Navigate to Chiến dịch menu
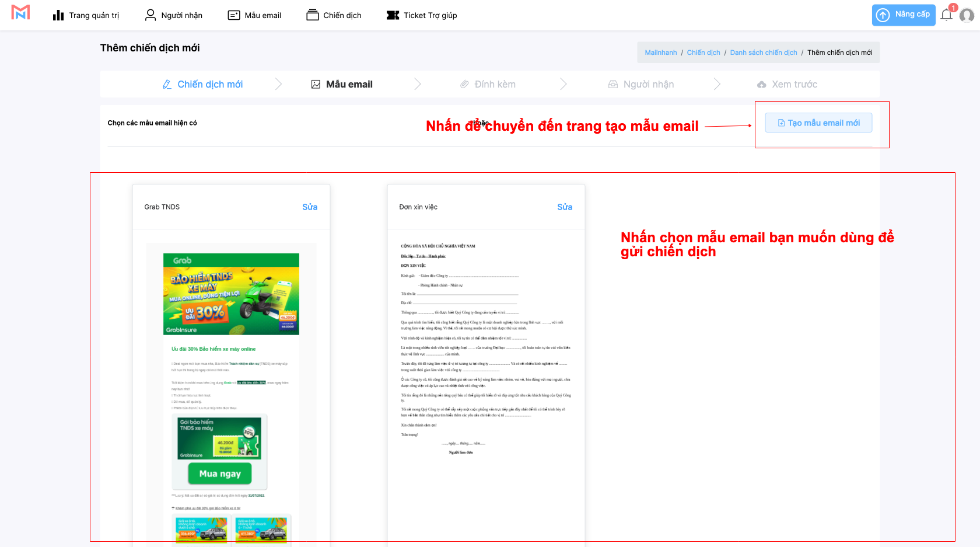The height and width of the screenshot is (547, 980). pos(334,15)
